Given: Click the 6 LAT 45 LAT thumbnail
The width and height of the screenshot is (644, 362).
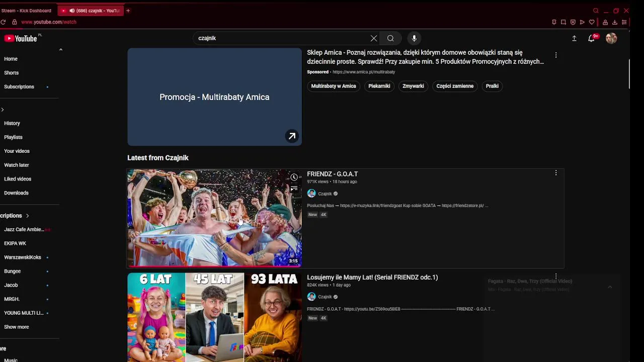Looking at the screenshot, I should [x=214, y=317].
